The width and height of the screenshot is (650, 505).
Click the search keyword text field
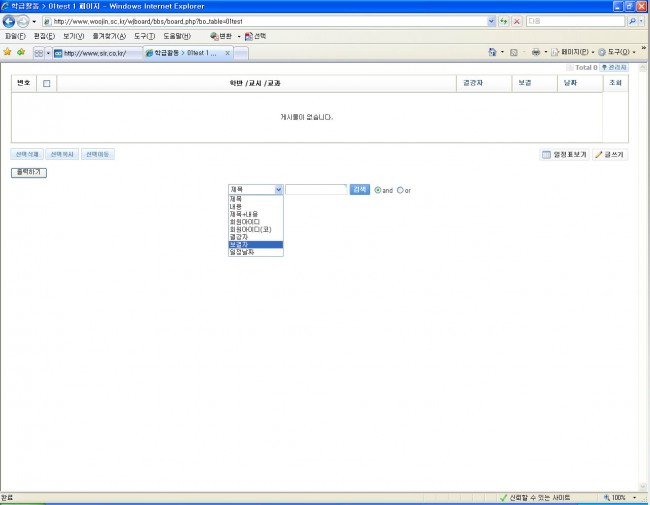[x=316, y=189]
